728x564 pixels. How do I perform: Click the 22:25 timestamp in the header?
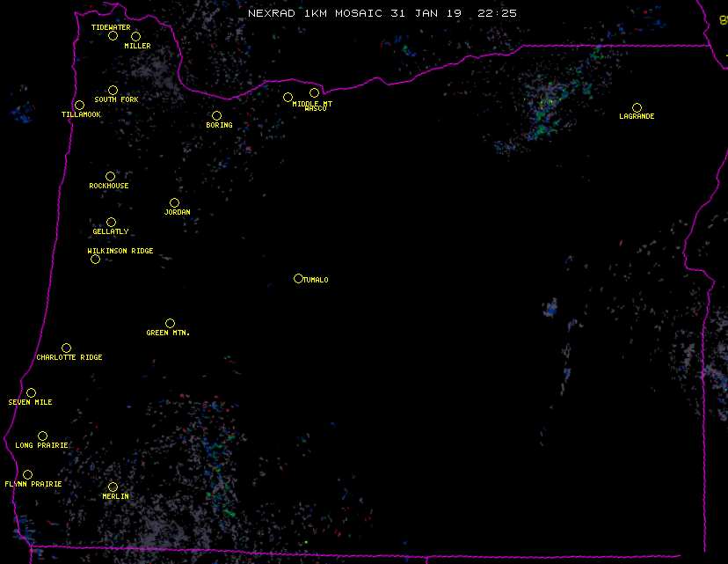pyautogui.click(x=497, y=13)
